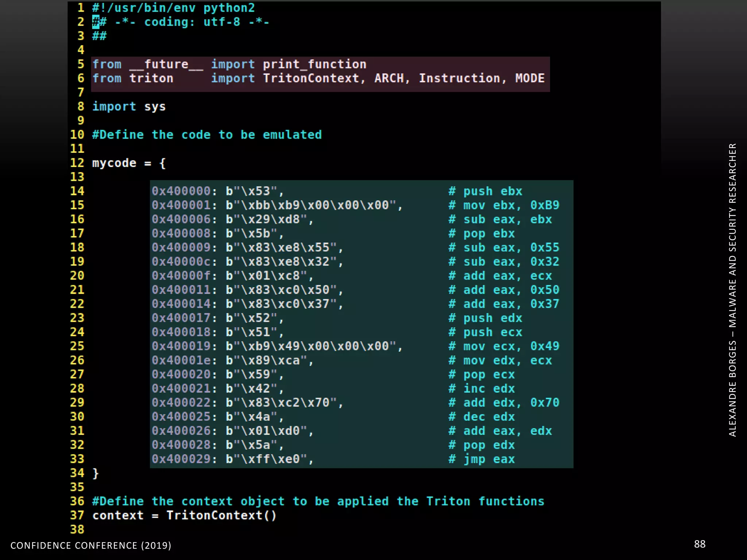
Task: Click address 0x400025
Action: coord(181,417)
